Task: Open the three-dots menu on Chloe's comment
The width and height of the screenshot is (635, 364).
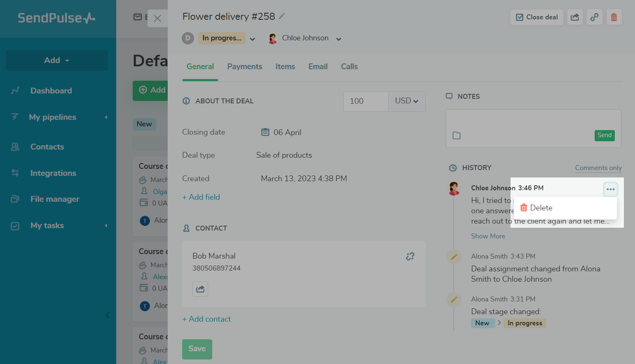Action: (610, 189)
